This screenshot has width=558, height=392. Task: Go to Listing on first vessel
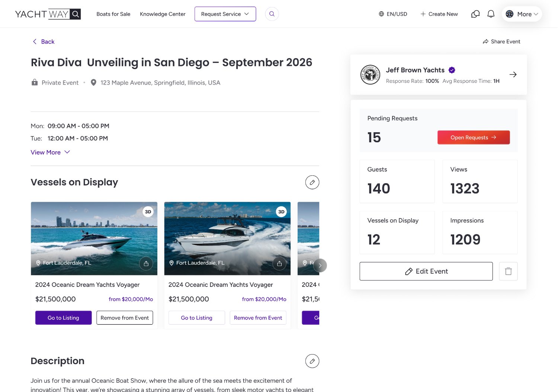[64, 318]
